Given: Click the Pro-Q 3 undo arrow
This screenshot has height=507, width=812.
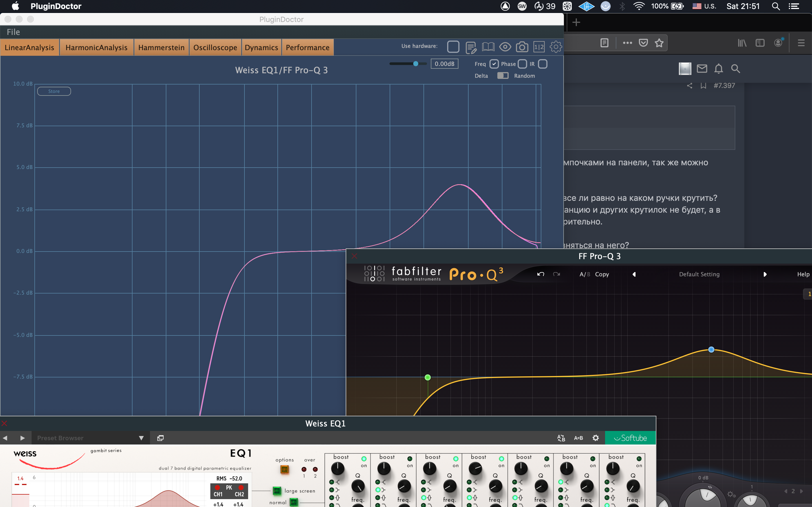Looking at the screenshot, I should (540, 274).
